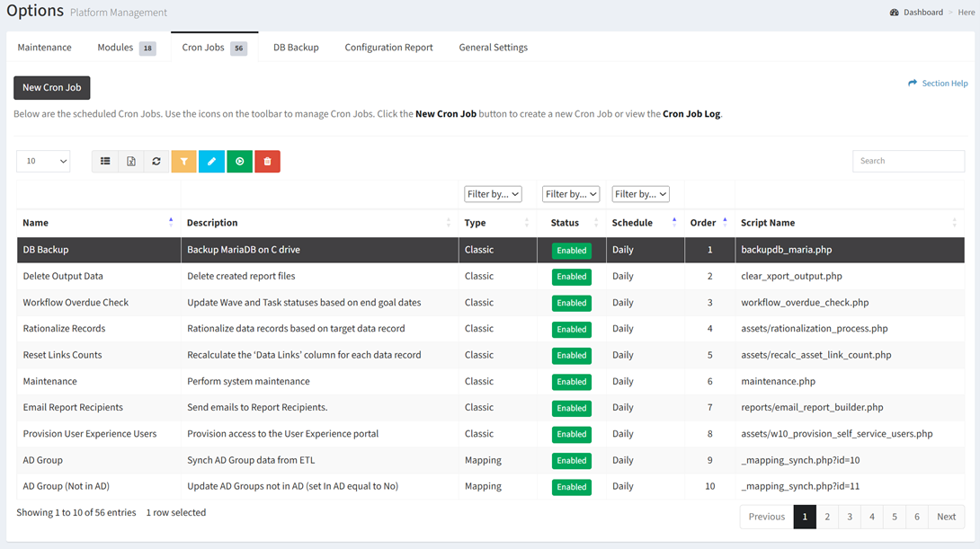The width and height of the screenshot is (980, 549).
Task: Sort by the Name column arrows
Action: click(x=171, y=222)
